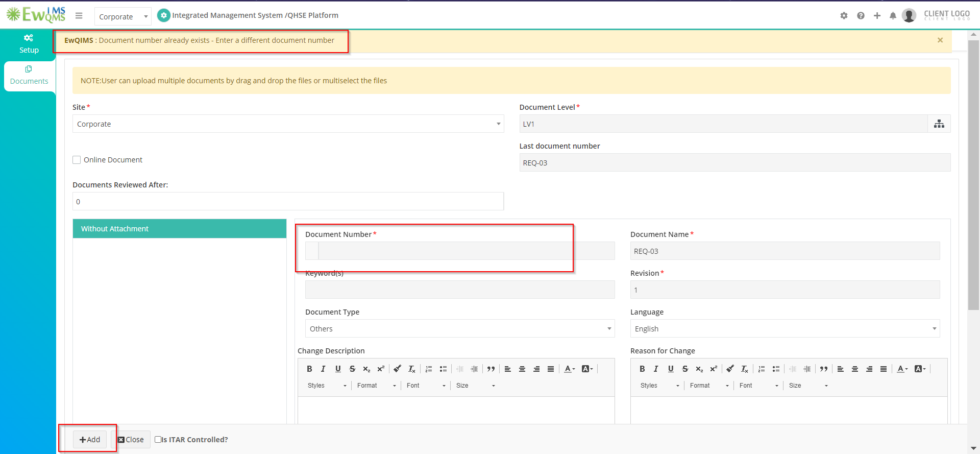Open the Documents sidebar menu
The width and height of the screenshot is (980, 454).
click(29, 76)
